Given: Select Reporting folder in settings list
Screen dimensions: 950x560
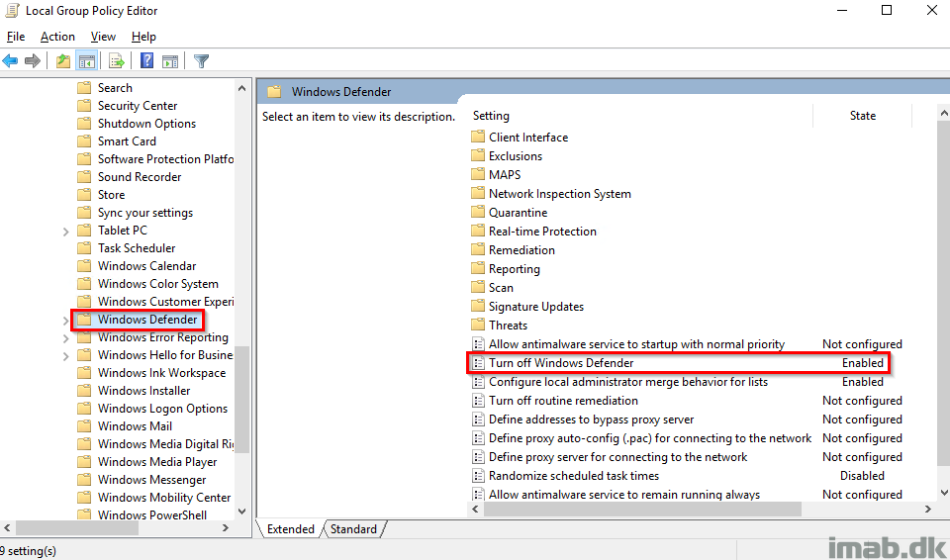Looking at the screenshot, I should pyautogui.click(x=514, y=269).
